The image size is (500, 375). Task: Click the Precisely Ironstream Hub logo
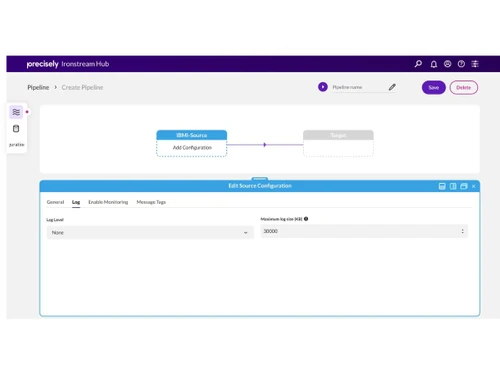68,64
